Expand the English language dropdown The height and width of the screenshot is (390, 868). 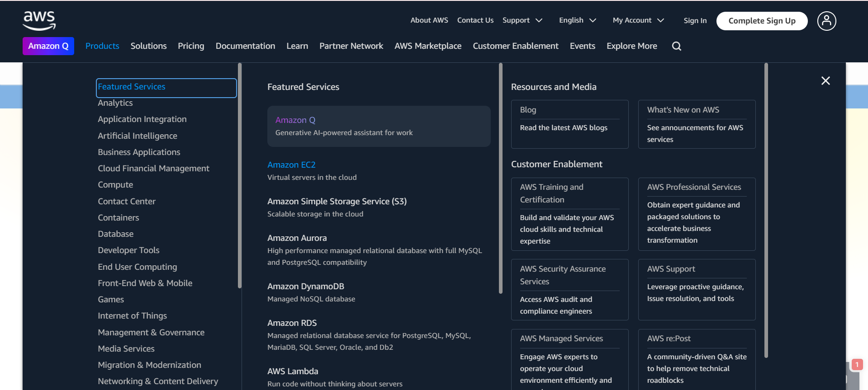click(x=578, y=20)
